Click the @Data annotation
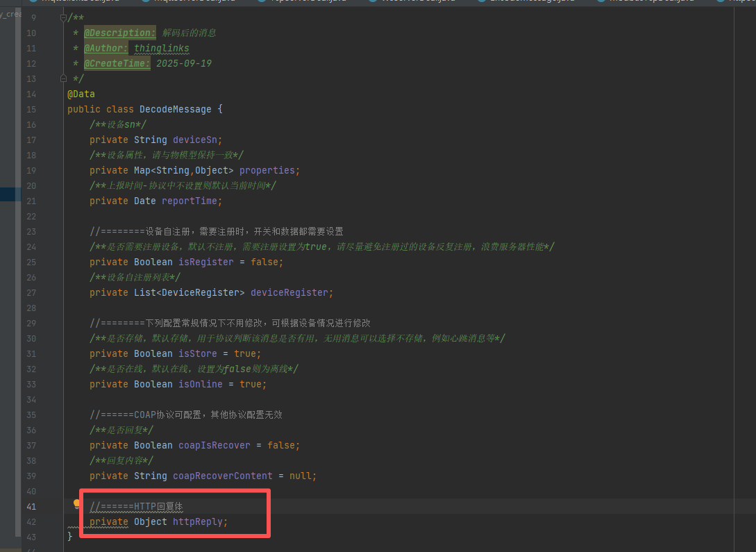The width and height of the screenshot is (756, 552). tap(81, 94)
